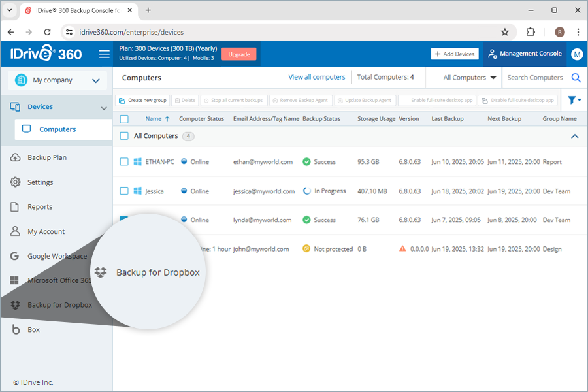Click the Add Devices button
The height and width of the screenshot is (392, 588).
point(455,54)
